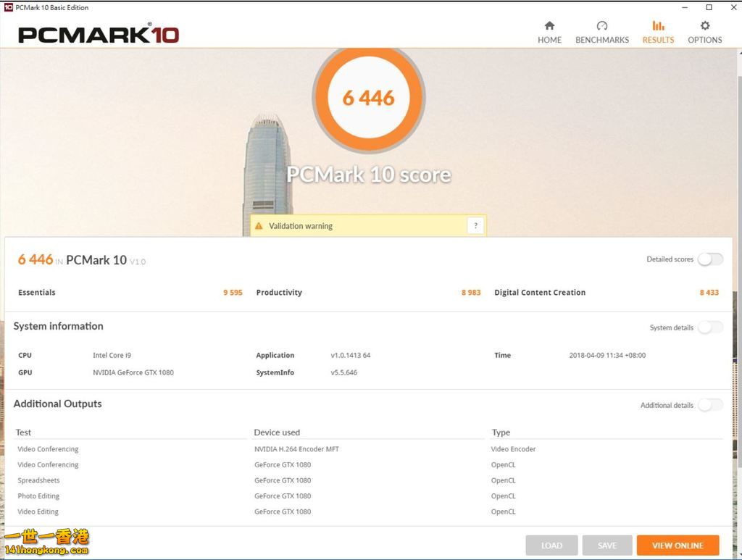Click the Video Editing test row

pyautogui.click(x=38, y=511)
